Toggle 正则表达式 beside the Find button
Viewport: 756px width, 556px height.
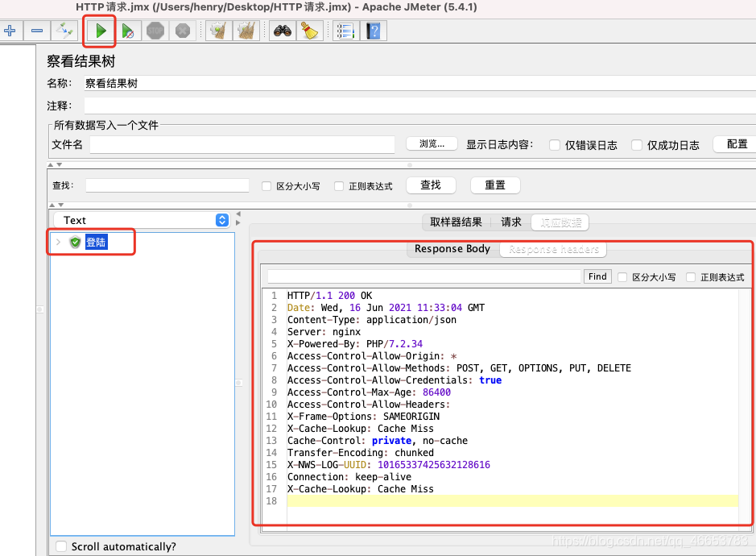pyautogui.click(x=691, y=277)
